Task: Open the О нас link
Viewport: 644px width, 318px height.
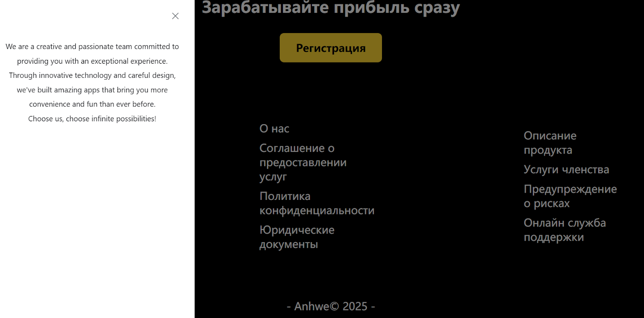Action: coord(275,129)
